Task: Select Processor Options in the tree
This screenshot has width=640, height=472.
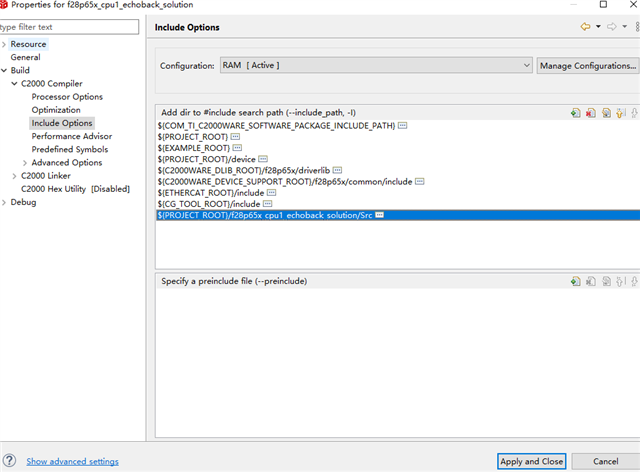Action: click(67, 97)
